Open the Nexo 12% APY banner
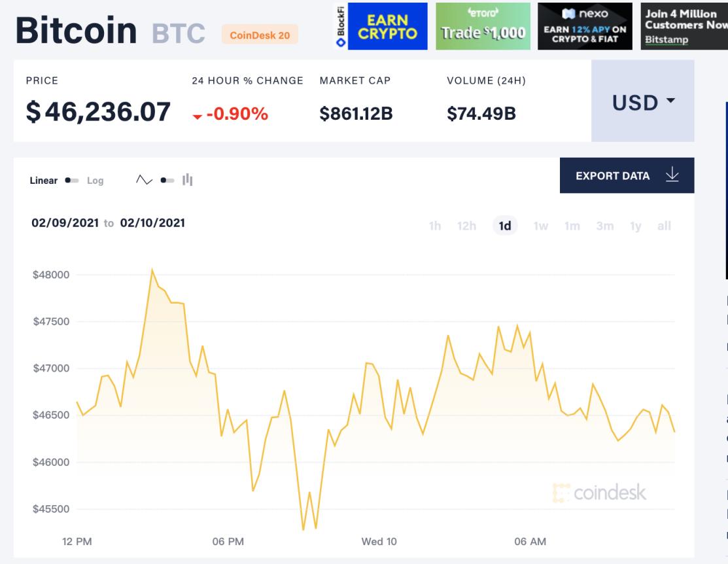This screenshot has width=728, height=564. pos(585,26)
